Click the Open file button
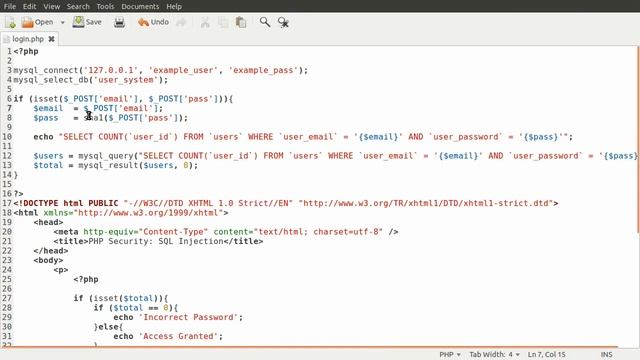This screenshot has width=640, height=360. 38,22
